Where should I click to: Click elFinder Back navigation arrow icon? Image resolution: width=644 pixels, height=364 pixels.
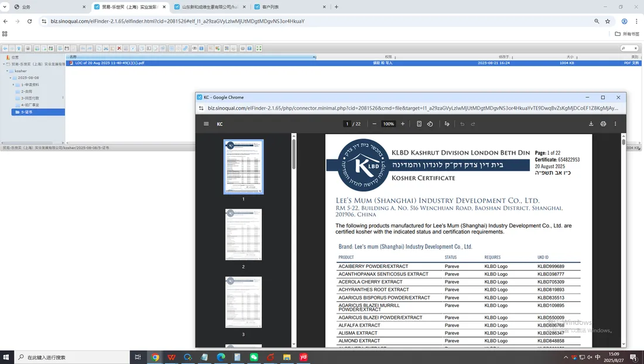tap(5, 48)
